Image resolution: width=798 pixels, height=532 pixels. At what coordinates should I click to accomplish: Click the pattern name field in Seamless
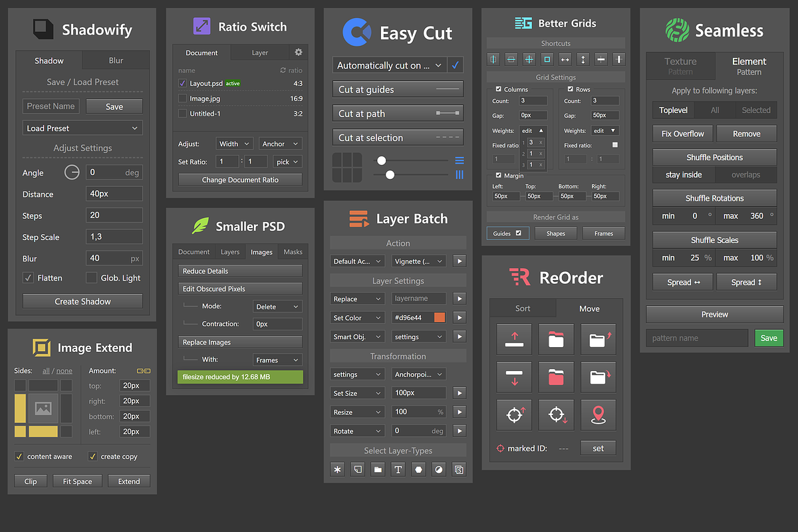click(x=697, y=338)
